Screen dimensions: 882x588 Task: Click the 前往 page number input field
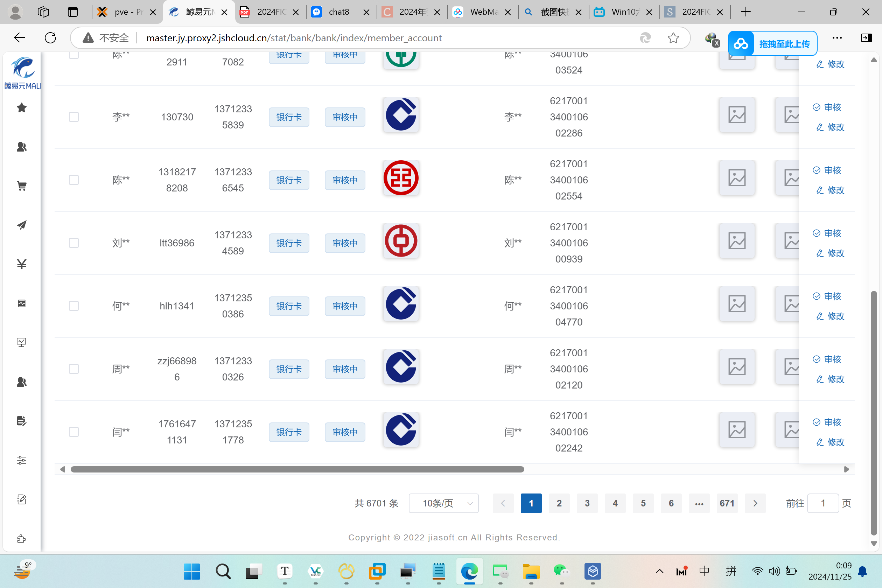click(x=823, y=503)
